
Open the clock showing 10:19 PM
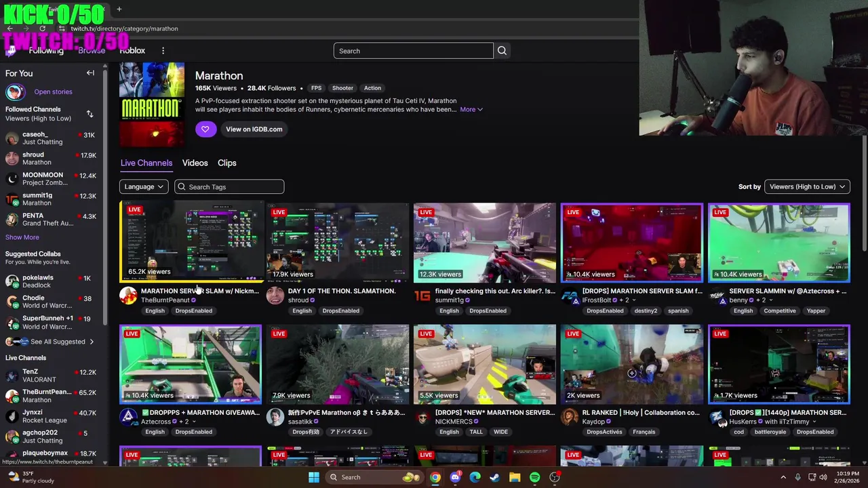[848, 477]
